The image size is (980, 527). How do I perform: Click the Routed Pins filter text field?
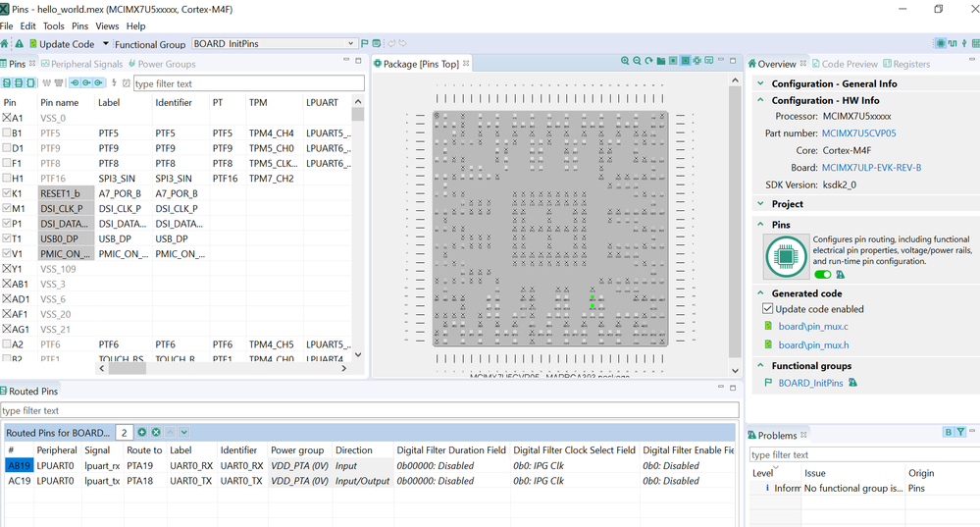[370, 410]
